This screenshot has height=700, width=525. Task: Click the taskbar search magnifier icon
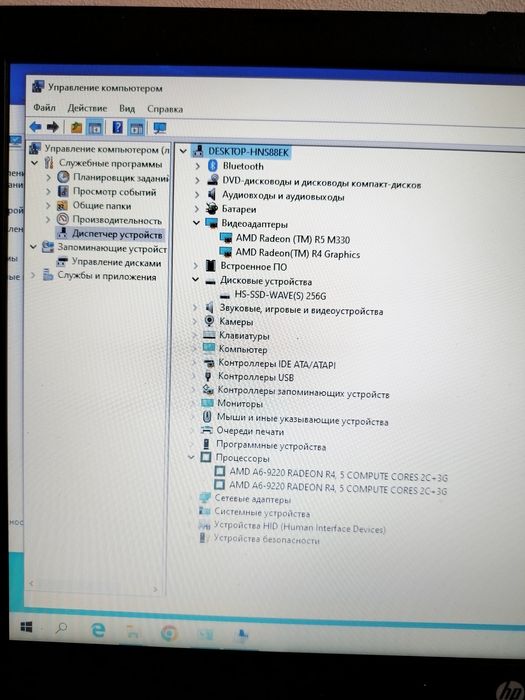coord(61,629)
